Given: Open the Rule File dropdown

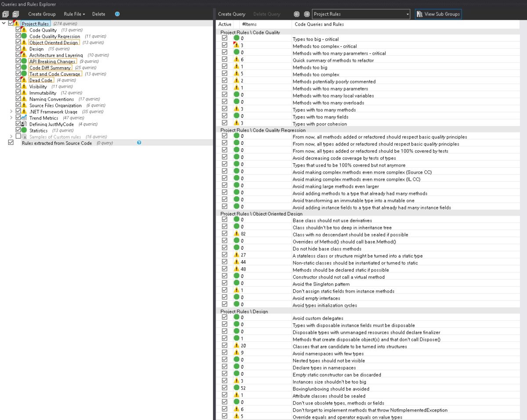Looking at the screenshot, I should 75,14.
